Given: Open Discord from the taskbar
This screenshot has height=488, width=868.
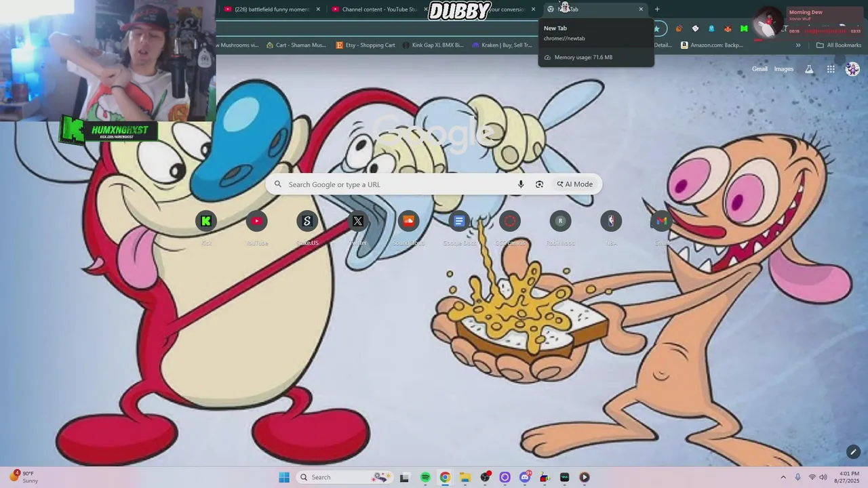Looking at the screenshot, I should tap(525, 477).
